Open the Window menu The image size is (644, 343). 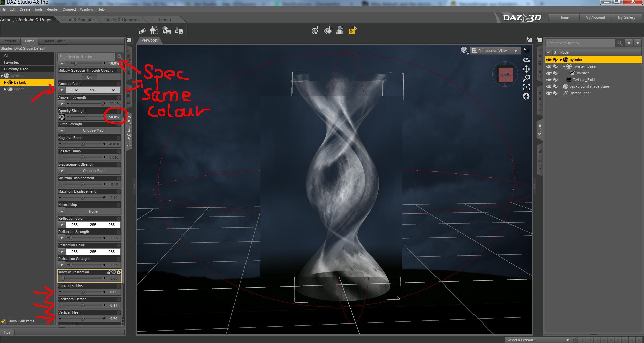pyautogui.click(x=86, y=9)
